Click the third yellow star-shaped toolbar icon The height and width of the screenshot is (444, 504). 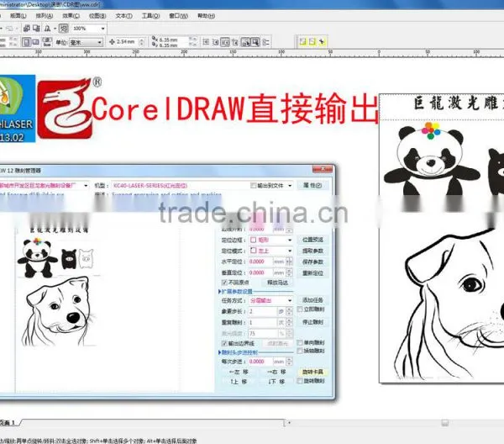(322, 41)
